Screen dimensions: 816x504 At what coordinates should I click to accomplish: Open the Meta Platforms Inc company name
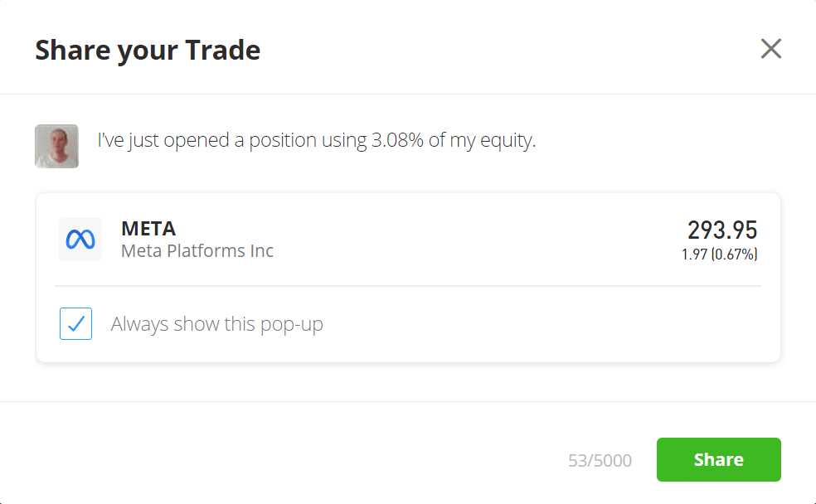coord(197,250)
